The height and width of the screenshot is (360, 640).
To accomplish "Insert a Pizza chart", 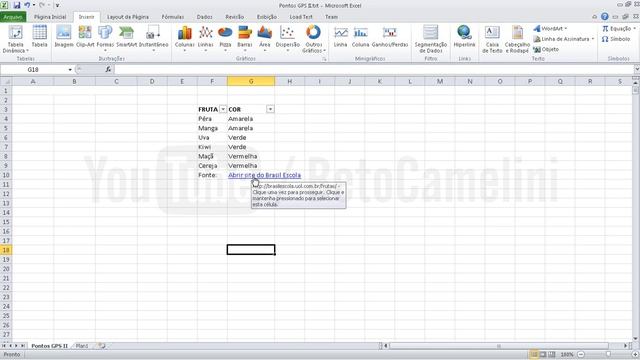I will click(x=225, y=38).
